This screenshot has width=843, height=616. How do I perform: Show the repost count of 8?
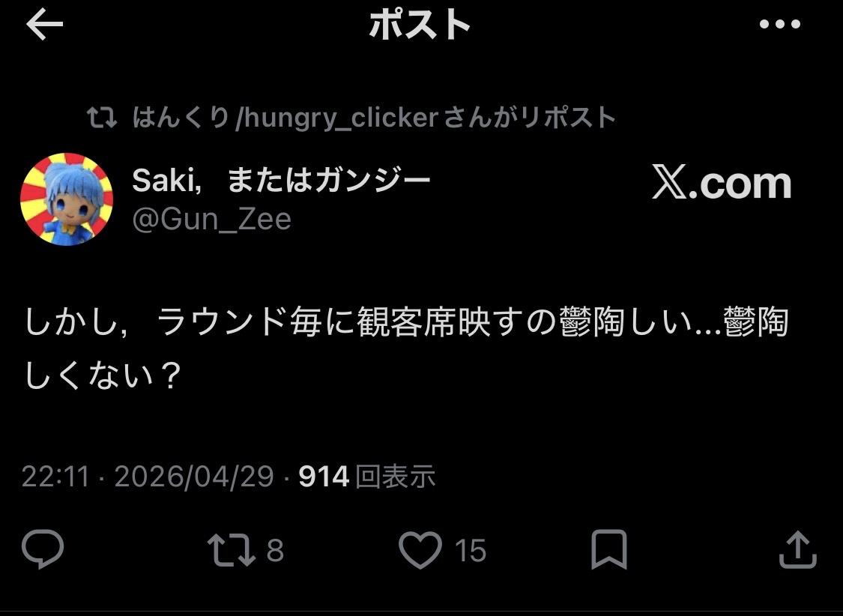(x=275, y=551)
